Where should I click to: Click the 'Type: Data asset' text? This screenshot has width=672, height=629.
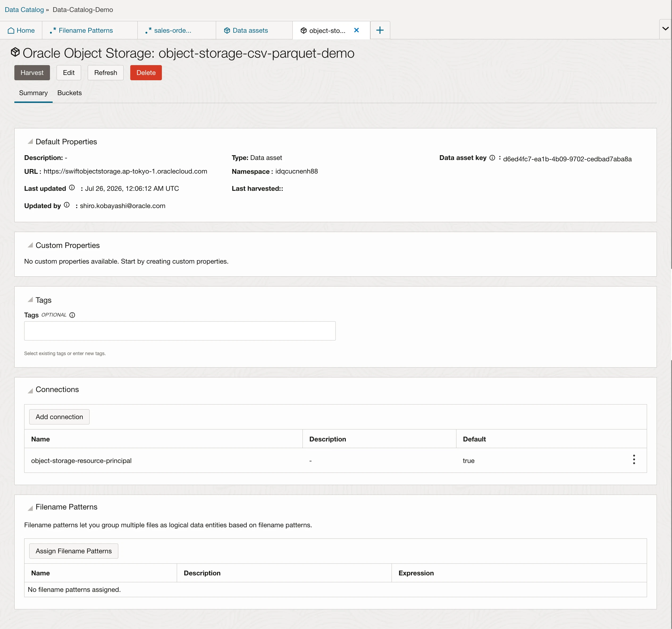(x=257, y=158)
